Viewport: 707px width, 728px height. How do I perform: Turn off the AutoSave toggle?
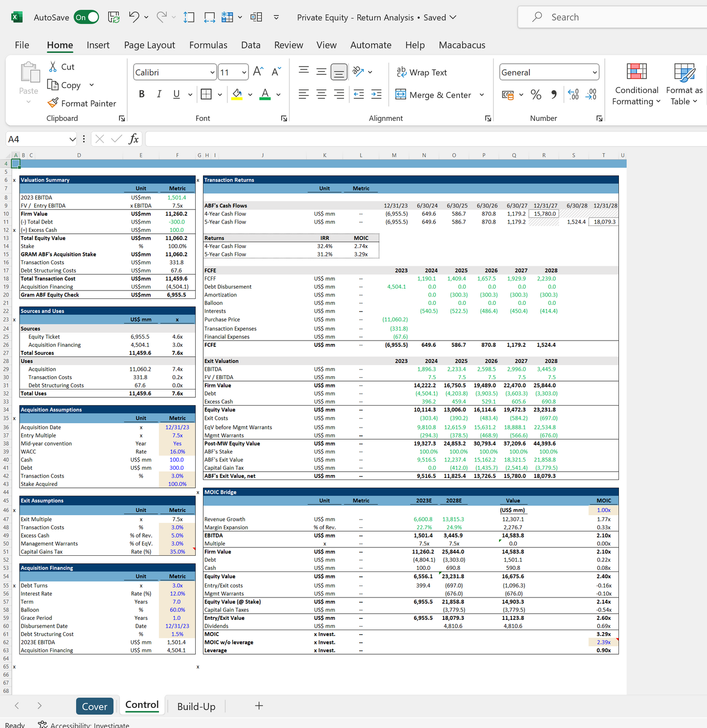coord(87,18)
